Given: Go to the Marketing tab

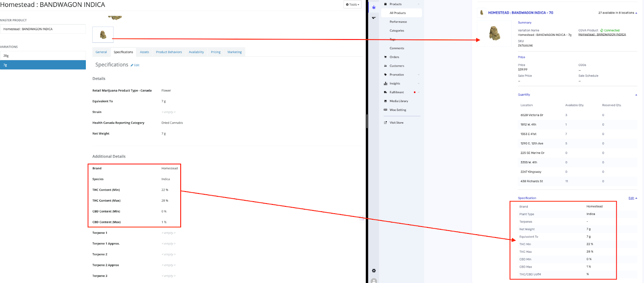Looking at the screenshot, I should 234,52.
